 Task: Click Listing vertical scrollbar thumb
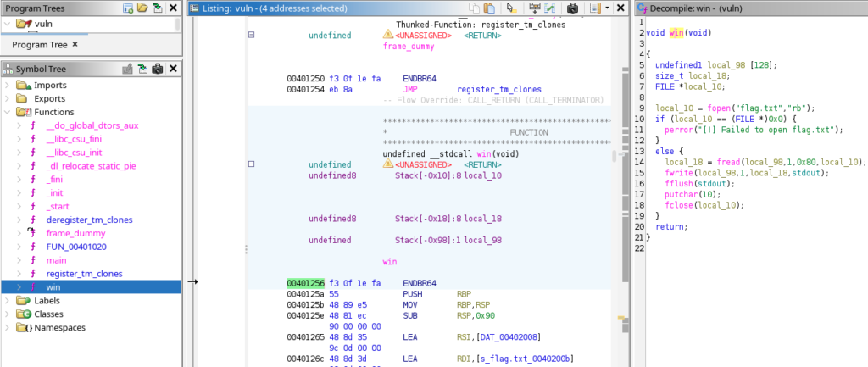click(x=614, y=156)
